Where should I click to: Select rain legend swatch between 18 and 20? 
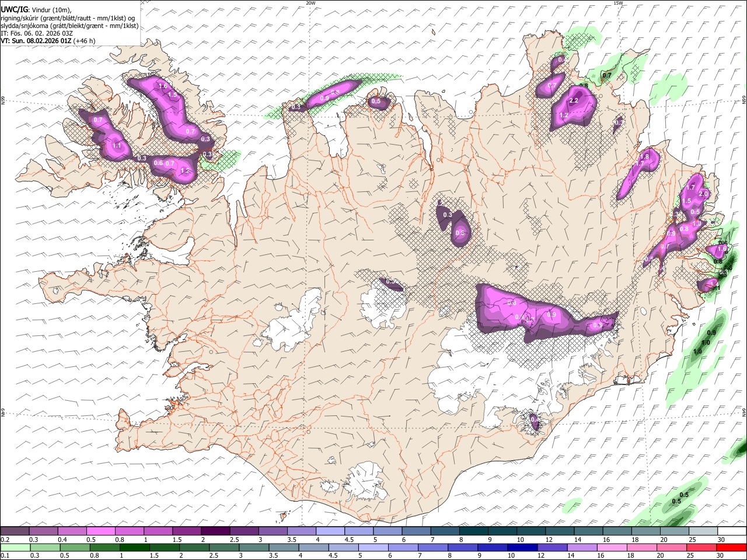pos(643,547)
